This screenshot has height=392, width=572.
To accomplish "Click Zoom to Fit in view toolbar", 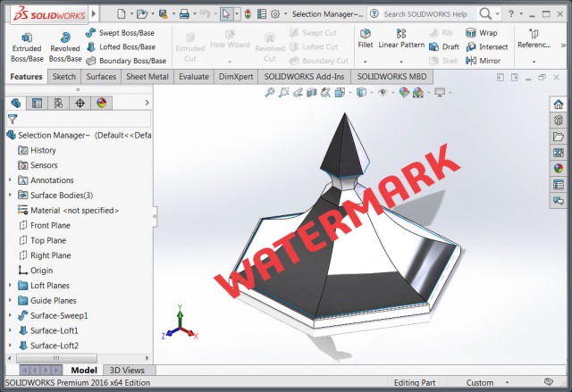I will pos(270,93).
